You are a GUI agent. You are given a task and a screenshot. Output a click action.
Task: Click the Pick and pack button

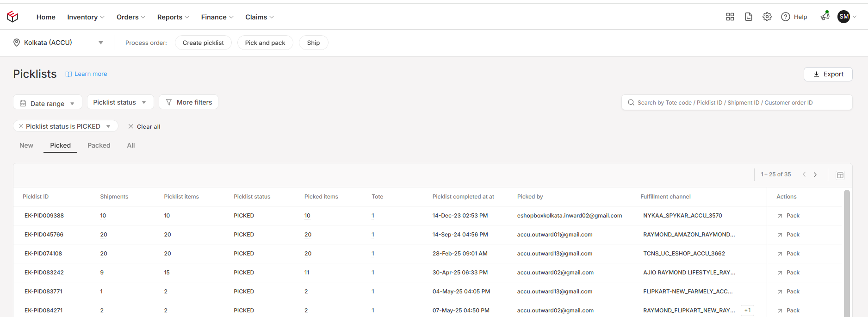[265, 43]
